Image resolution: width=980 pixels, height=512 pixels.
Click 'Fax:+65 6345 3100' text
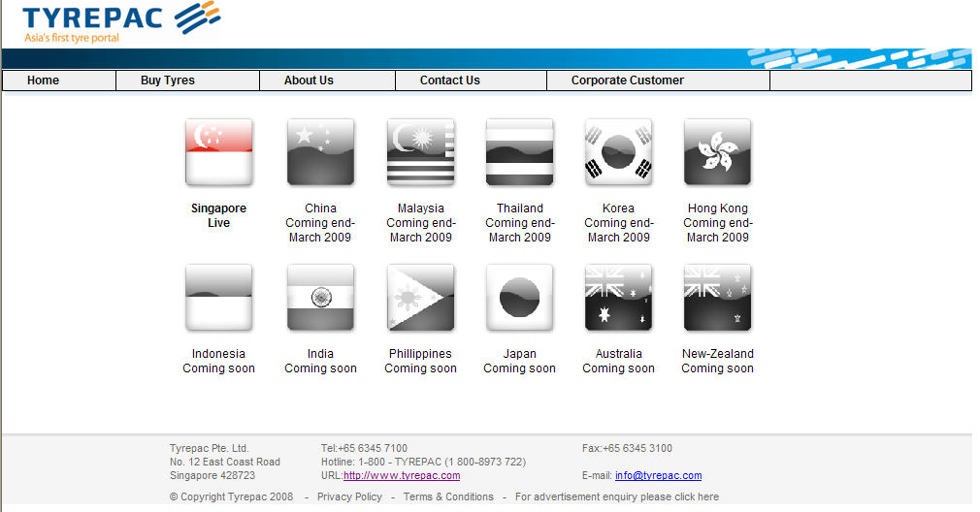(627, 448)
